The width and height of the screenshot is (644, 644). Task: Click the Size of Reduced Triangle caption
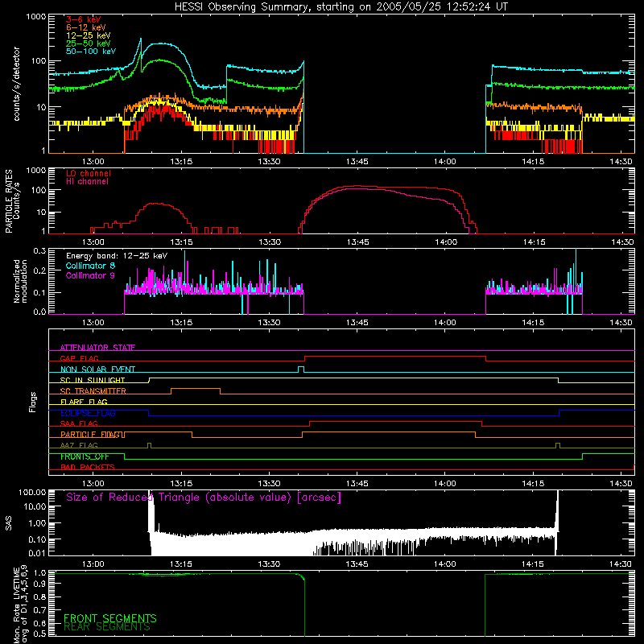pos(204,497)
